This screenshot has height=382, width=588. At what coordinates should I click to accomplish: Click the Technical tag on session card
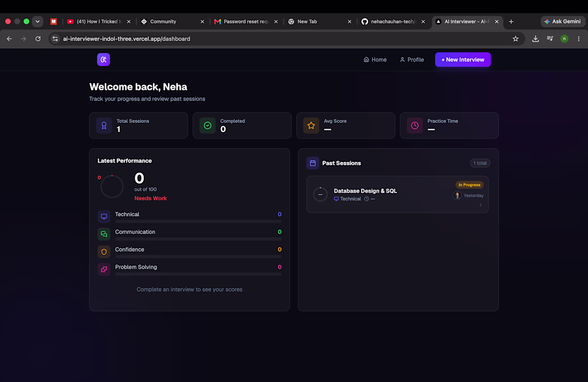point(347,199)
